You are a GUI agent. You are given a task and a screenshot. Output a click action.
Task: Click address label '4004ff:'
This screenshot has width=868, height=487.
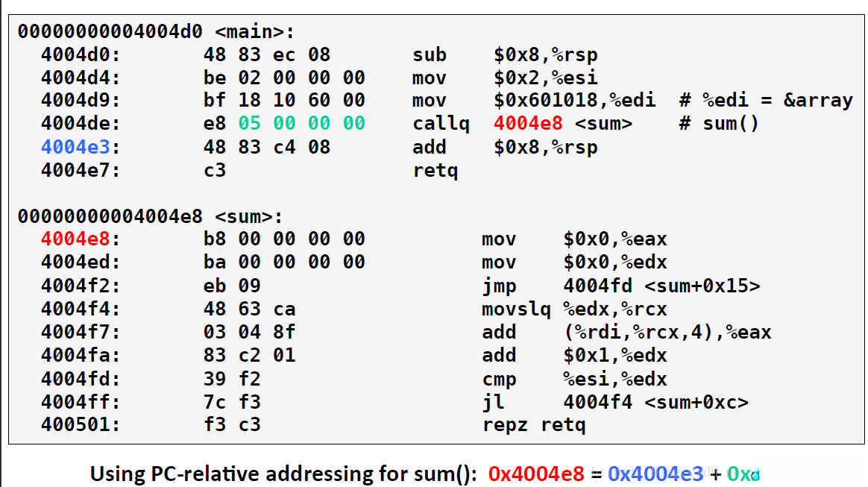[81, 402]
